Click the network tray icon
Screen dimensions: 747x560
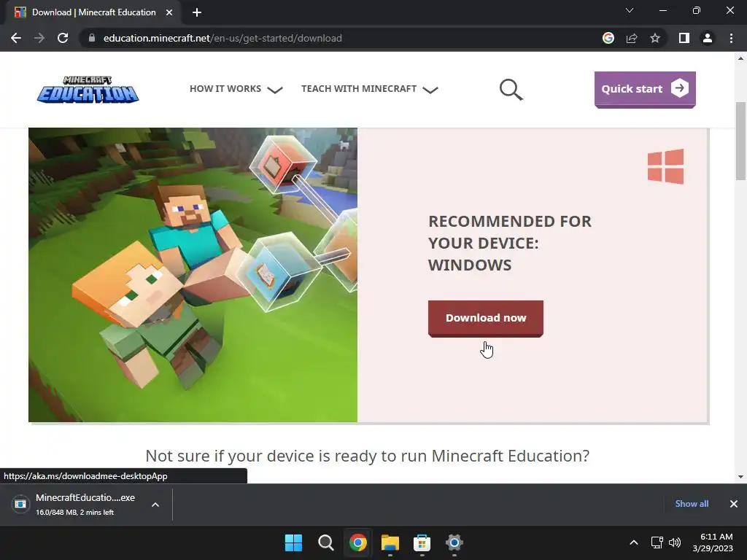point(657,542)
